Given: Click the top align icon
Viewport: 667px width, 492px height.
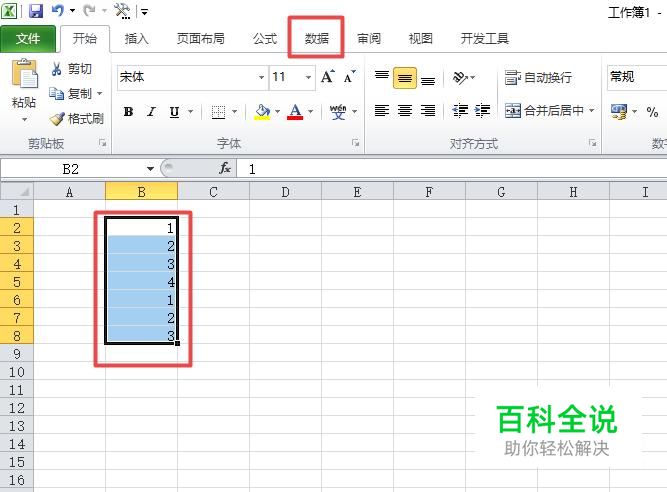Looking at the screenshot, I should [382, 77].
